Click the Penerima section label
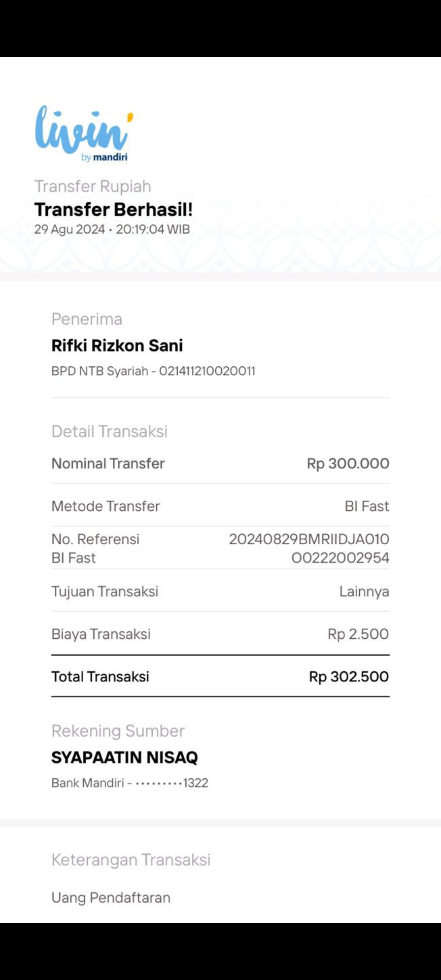Screen dimensions: 441x980 tap(87, 319)
